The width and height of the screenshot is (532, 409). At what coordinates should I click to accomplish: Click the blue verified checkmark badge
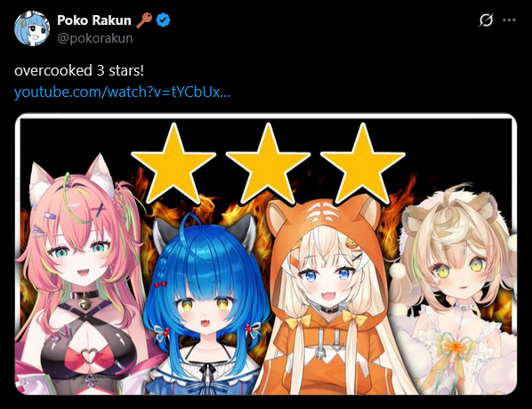163,20
